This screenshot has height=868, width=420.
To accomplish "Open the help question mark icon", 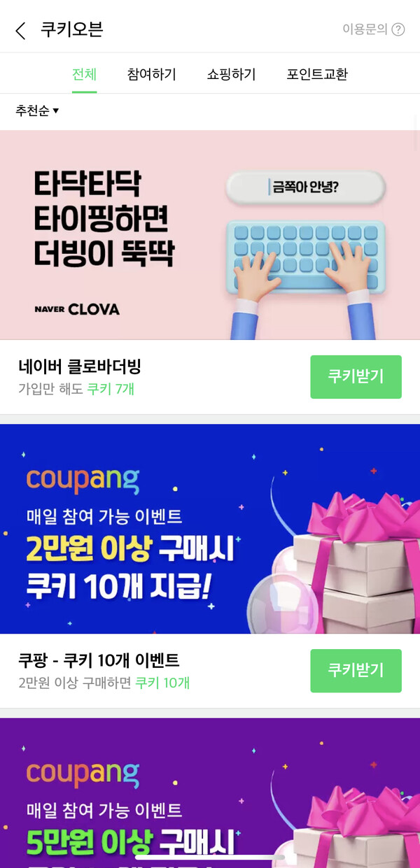I will click(x=398, y=29).
